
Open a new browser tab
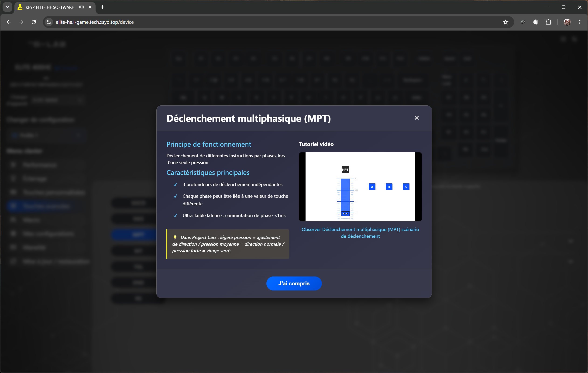pos(103,7)
